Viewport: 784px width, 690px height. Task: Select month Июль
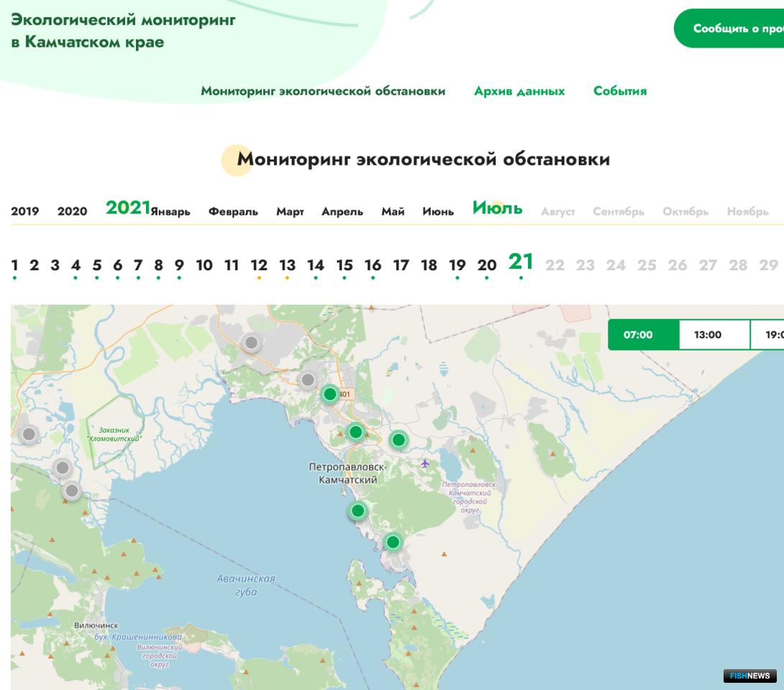498,208
